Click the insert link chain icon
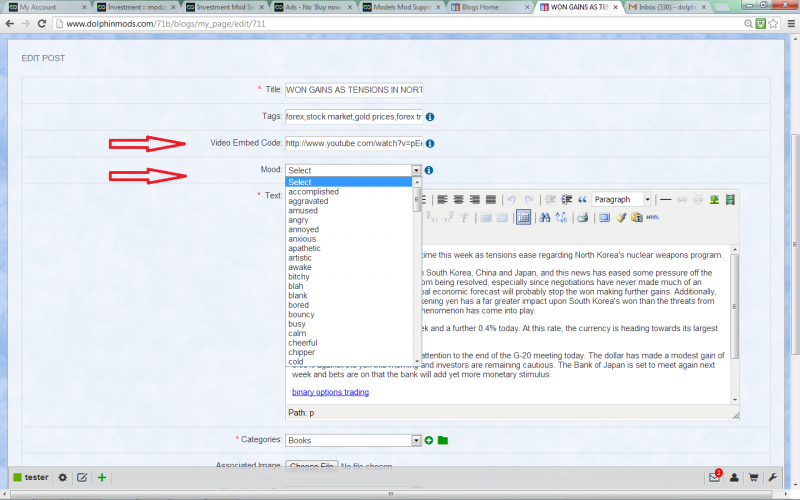 pyautogui.click(x=682, y=199)
